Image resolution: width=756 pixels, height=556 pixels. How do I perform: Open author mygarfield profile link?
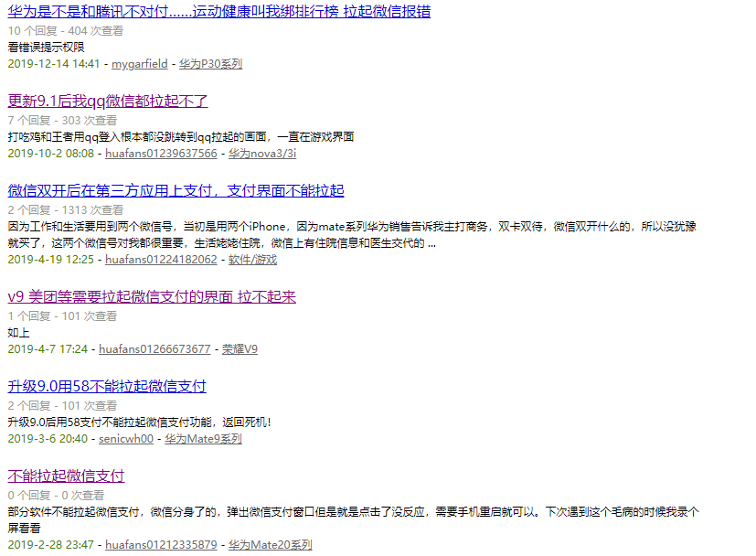pyautogui.click(x=139, y=64)
